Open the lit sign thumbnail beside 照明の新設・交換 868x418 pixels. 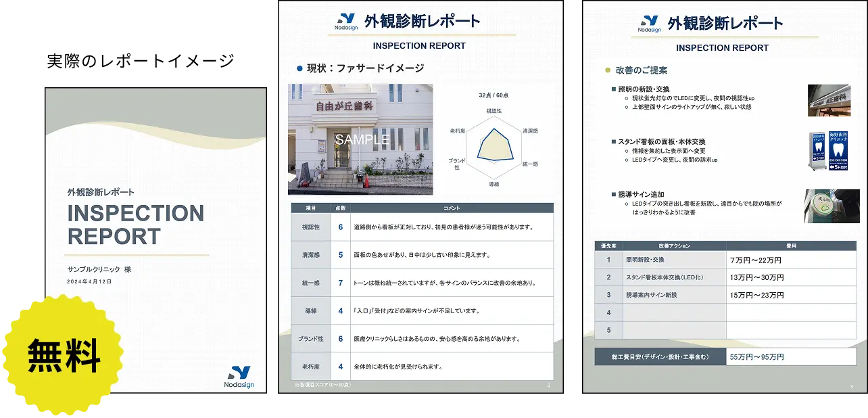(829, 100)
